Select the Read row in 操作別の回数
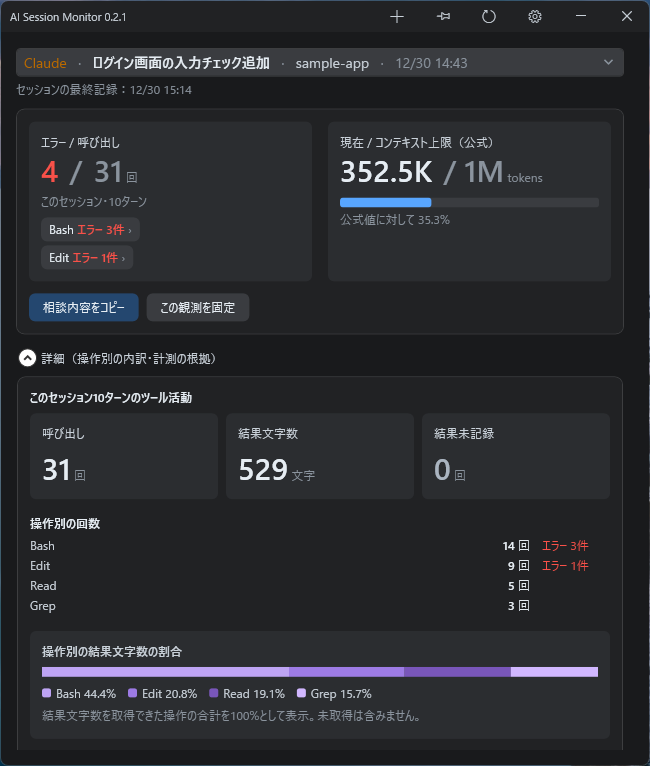Viewport: 650px width, 766px height. 320,586
